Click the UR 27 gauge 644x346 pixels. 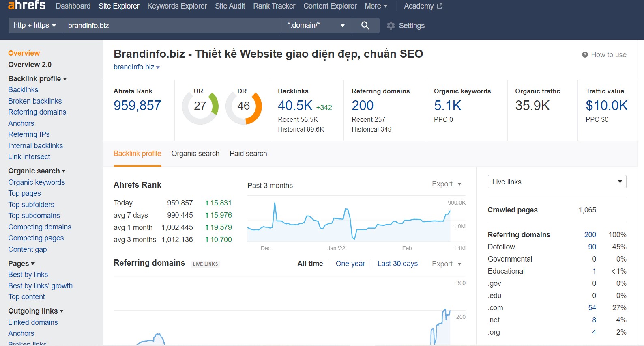[200, 106]
